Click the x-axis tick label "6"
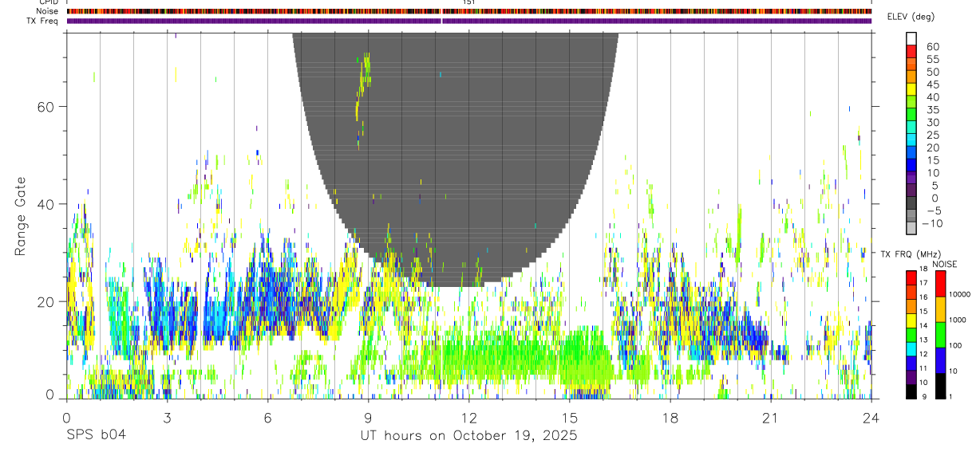The width and height of the screenshot is (980, 452). [x=267, y=417]
